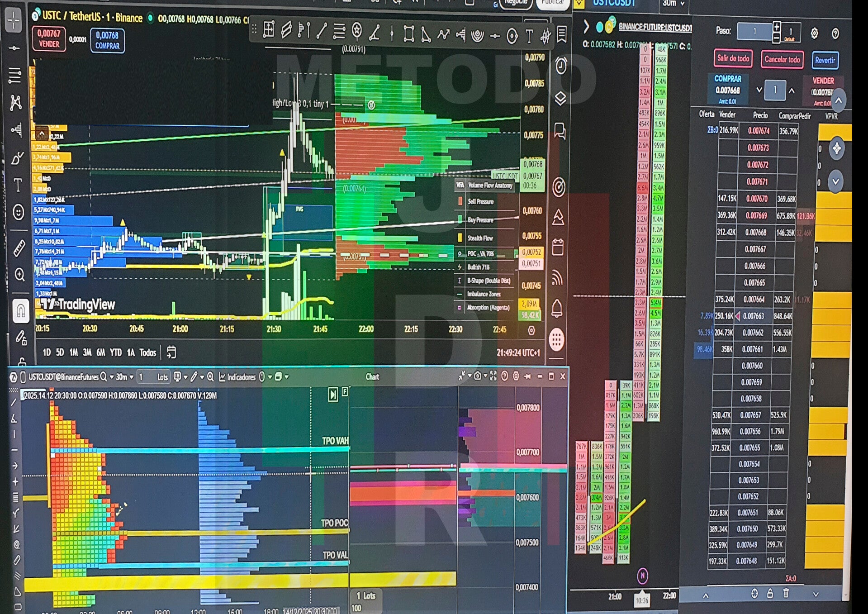868x614 pixels.
Task: Pick the trend line in floating drawing toolbar
Action: [322, 31]
